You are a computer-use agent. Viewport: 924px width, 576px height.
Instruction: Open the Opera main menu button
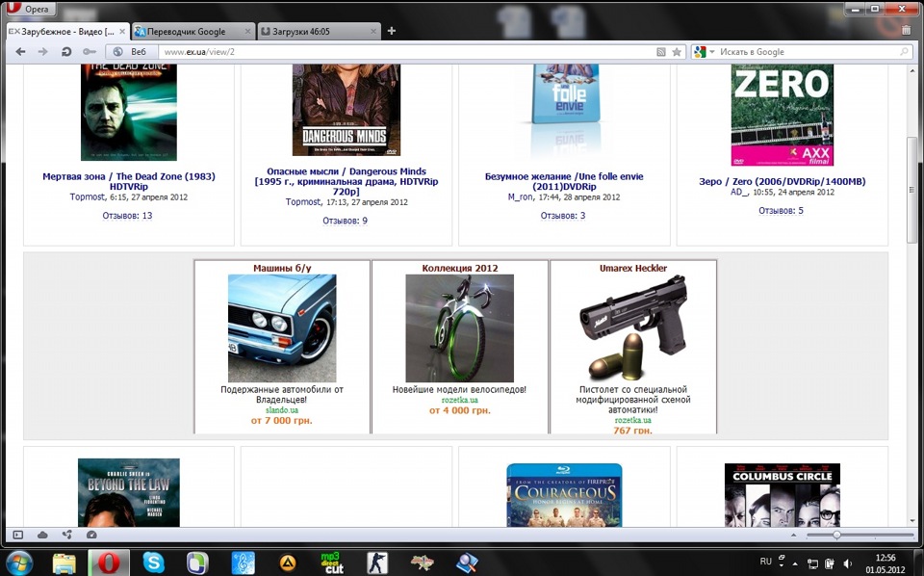[30, 9]
